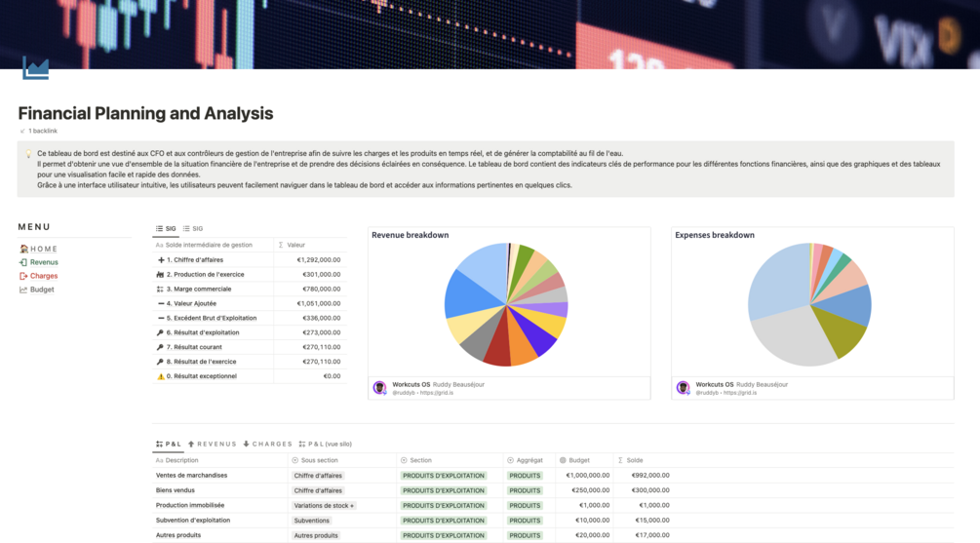Open the Ventes de marchandises row
Screen dimensions: 980x543
coord(191,476)
